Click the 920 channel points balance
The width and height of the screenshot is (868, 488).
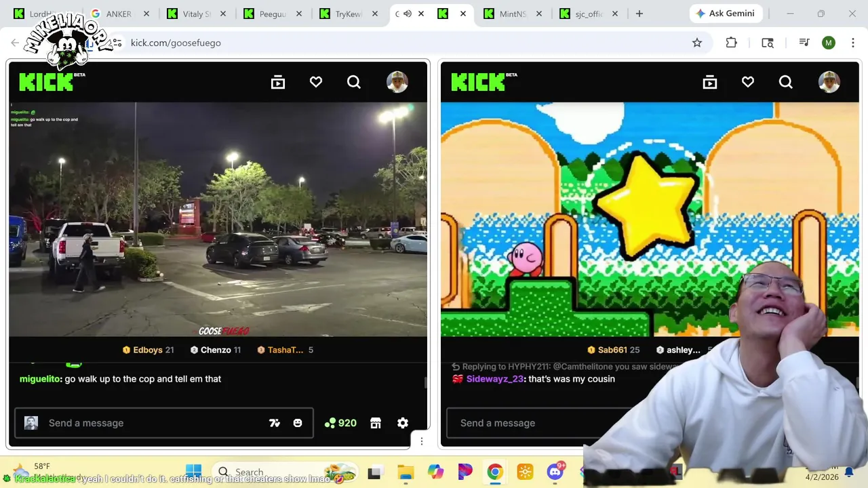340,423
